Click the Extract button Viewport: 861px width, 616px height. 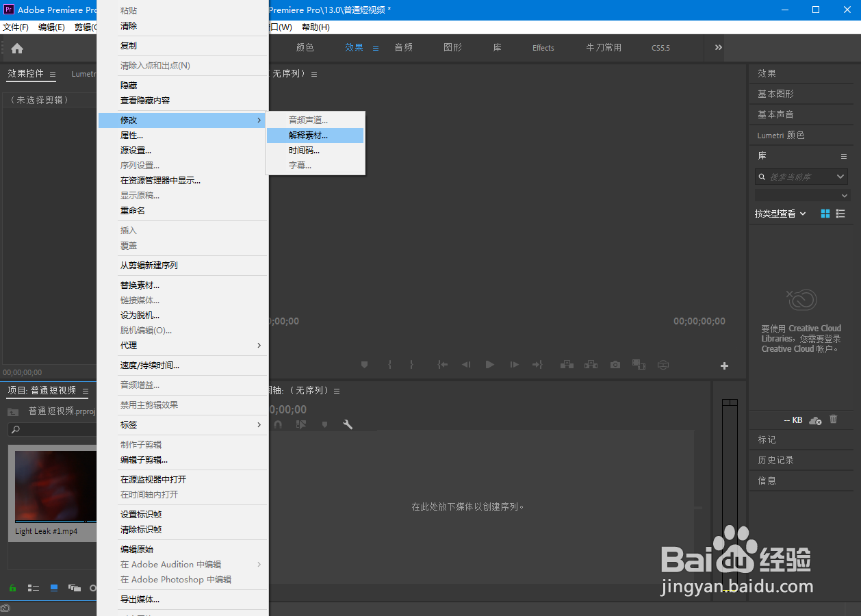click(591, 365)
